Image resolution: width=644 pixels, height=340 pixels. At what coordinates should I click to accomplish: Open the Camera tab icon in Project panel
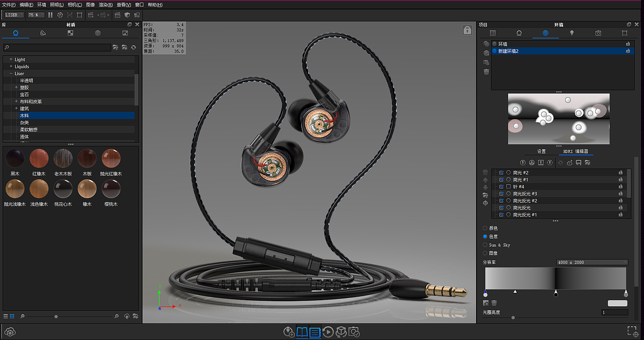click(x=598, y=33)
